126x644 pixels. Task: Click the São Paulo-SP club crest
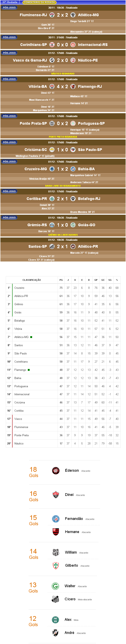click(x=73, y=150)
